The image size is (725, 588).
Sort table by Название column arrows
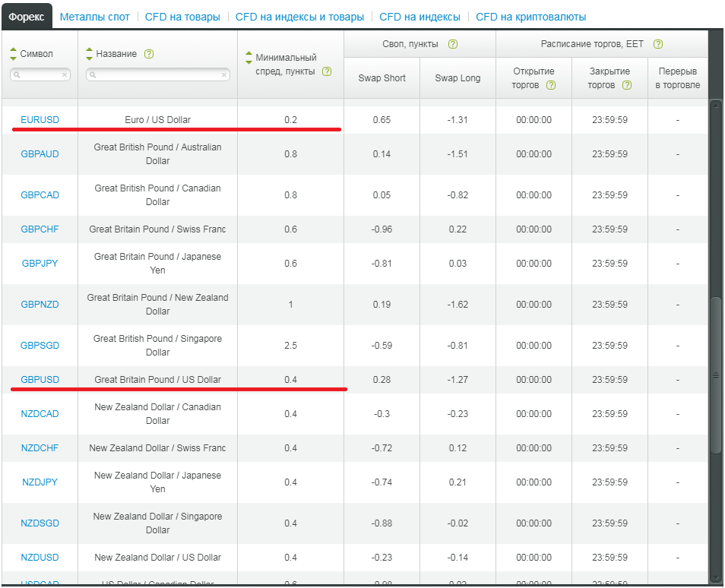89,54
